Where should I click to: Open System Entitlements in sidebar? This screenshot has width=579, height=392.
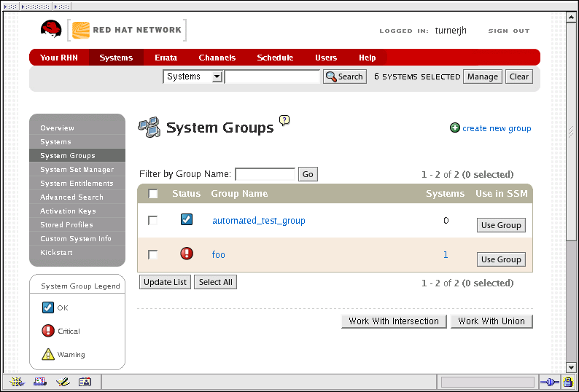point(77,183)
